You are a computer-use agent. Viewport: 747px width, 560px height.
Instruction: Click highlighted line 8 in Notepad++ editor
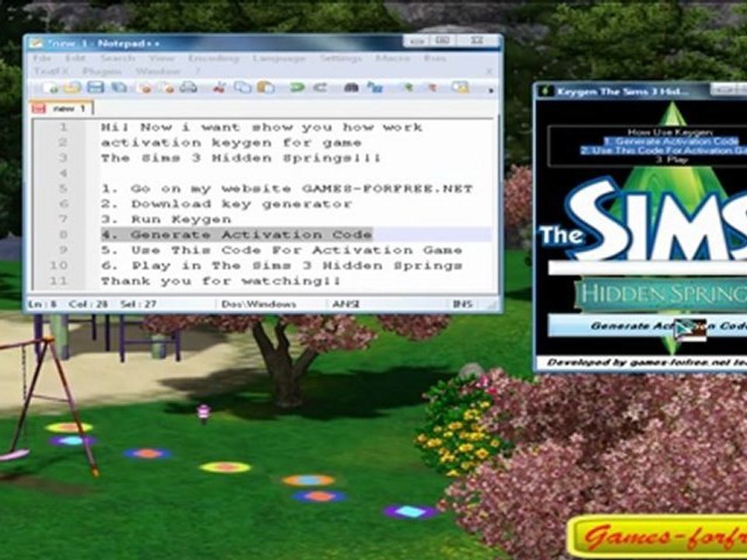237,234
